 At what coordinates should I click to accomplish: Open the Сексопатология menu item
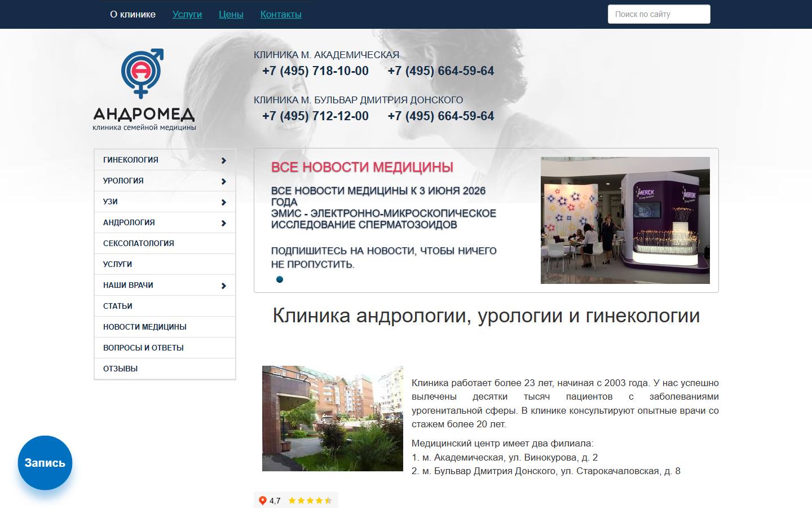coord(165,243)
